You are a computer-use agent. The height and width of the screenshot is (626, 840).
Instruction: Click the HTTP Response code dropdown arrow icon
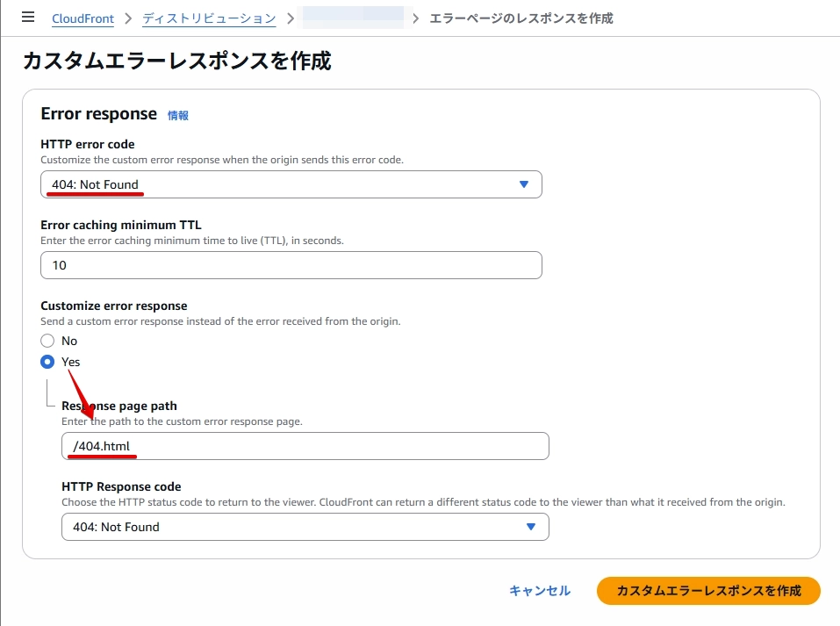click(531, 527)
